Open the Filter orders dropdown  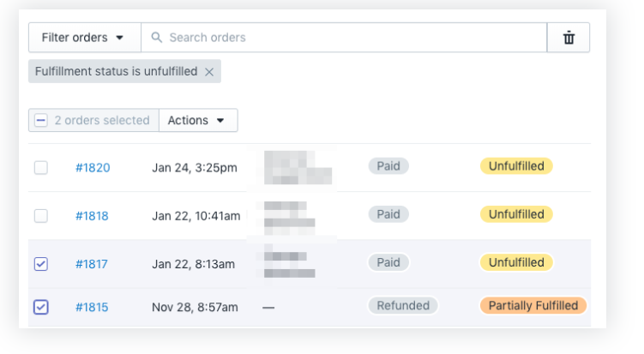83,38
